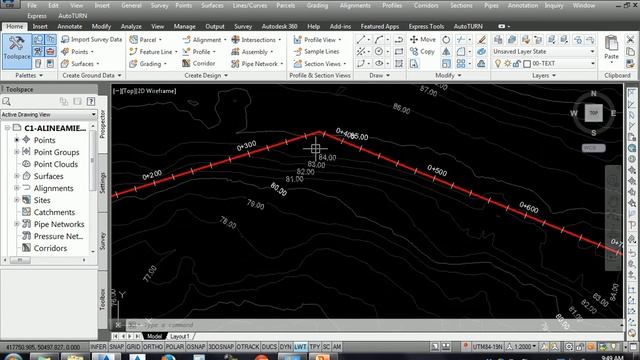The image size is (640, 360).
Task: Click the Grading tool icon
Action: tap(133, 64)
